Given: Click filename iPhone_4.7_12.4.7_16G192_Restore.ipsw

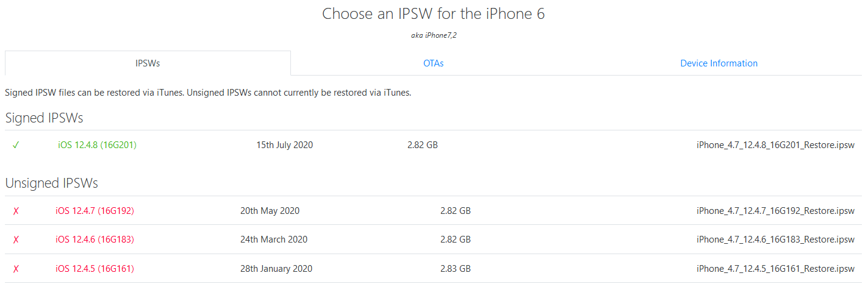Looking at the screenshot, I should [x=775, y=211].
